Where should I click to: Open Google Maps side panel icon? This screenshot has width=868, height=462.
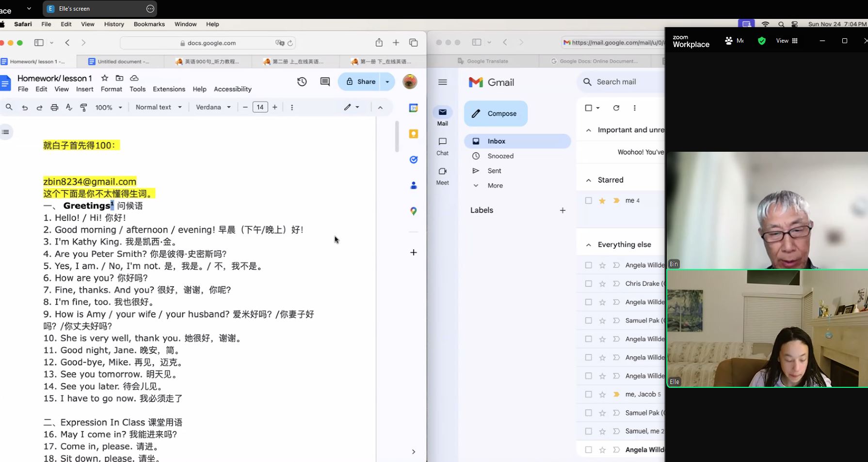click(414, 211)
